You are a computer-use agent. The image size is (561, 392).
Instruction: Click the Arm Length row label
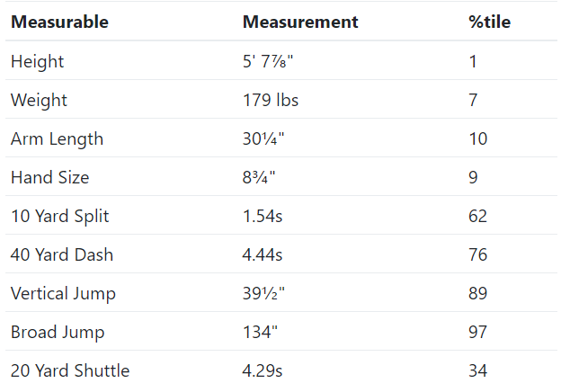(57, 138)
